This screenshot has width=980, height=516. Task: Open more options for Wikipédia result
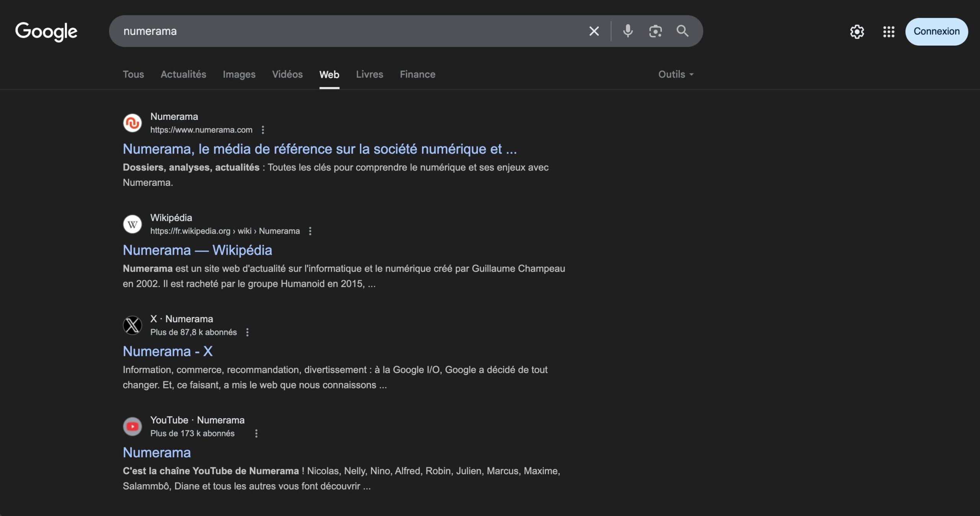coord(310,231)
